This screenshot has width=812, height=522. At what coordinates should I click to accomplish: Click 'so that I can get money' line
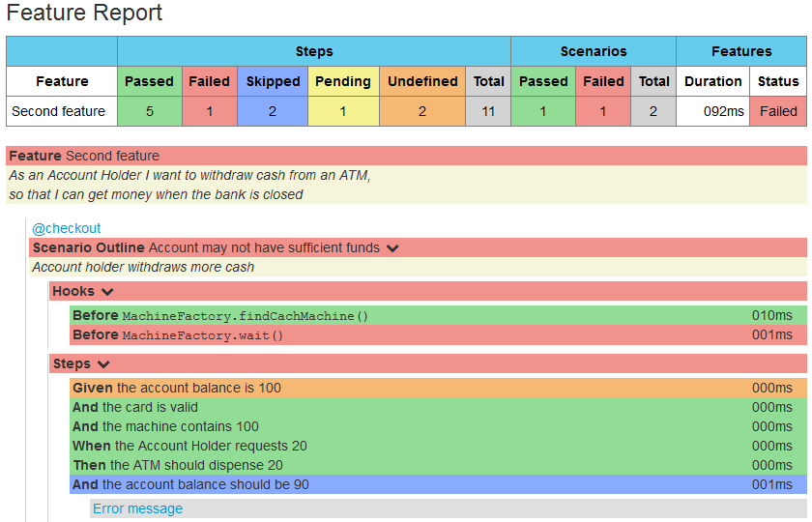click(156, 194)
